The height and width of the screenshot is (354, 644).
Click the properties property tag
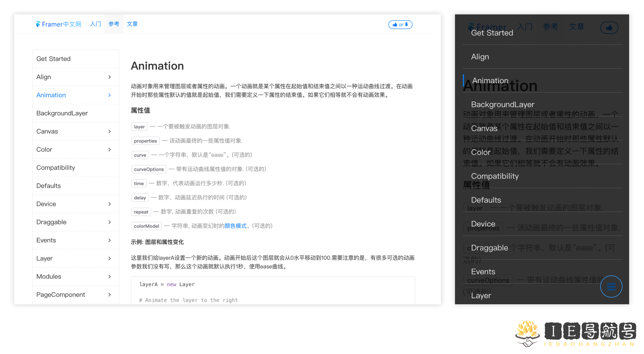(x=145, y=141)
